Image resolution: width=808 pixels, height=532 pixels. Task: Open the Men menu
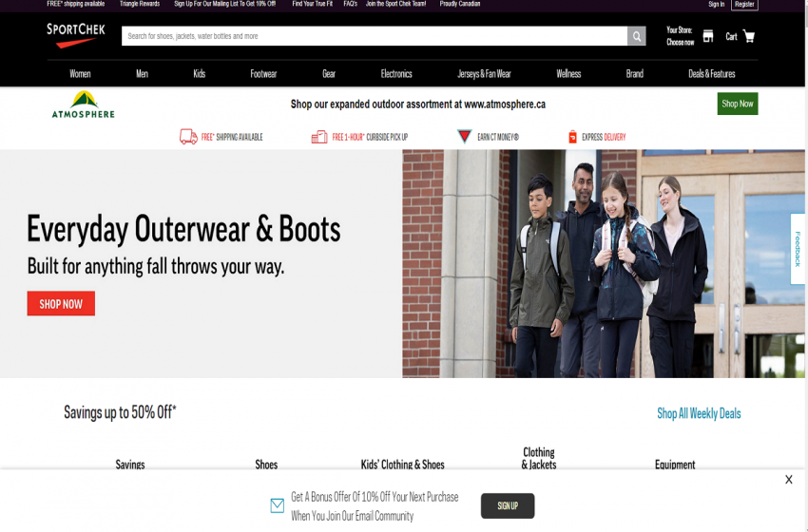click(142, 74)
